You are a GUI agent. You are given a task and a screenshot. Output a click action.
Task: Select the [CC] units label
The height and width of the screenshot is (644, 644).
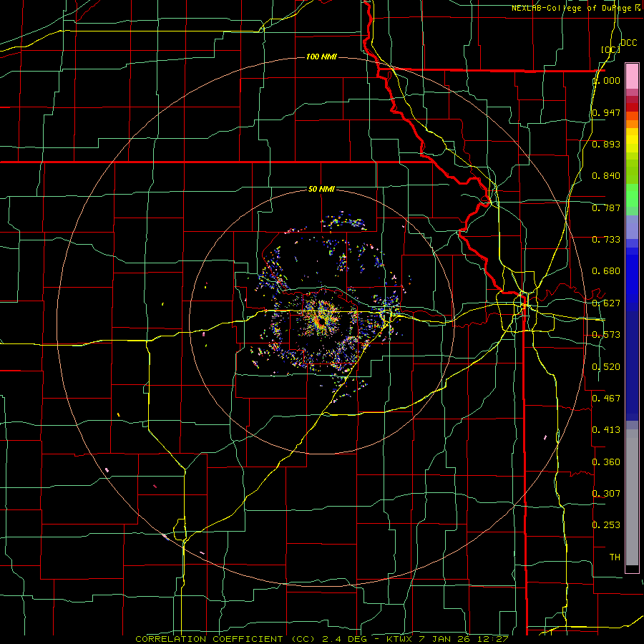[x=610, y=49]
